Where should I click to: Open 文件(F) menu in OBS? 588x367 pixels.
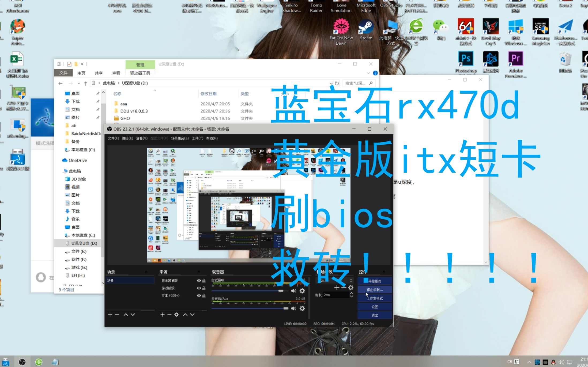[113, 138]
